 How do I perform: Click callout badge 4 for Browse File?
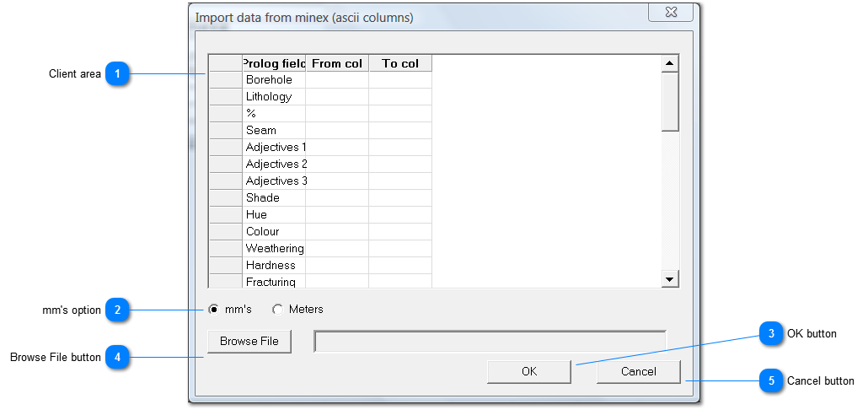click(x=118, y=358)
